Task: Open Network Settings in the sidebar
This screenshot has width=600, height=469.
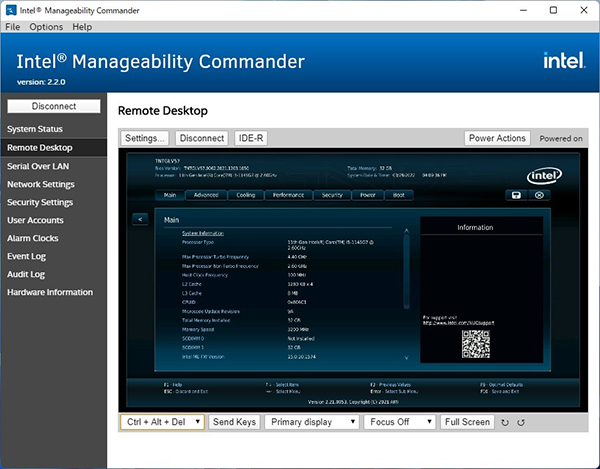Action: (54, 184)
